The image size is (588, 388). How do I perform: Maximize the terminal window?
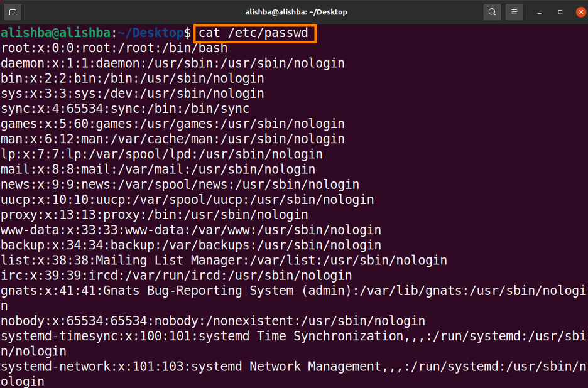[x=558, y=11]
